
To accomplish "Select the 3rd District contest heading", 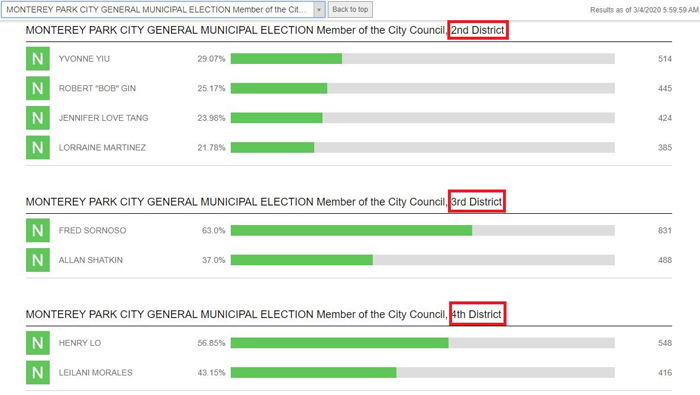I will 264,202.
